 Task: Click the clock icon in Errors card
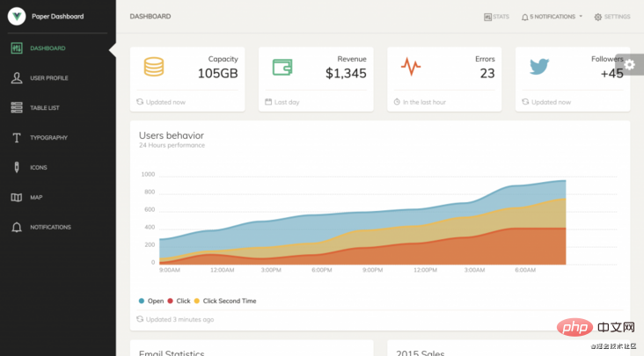[397, 102]
